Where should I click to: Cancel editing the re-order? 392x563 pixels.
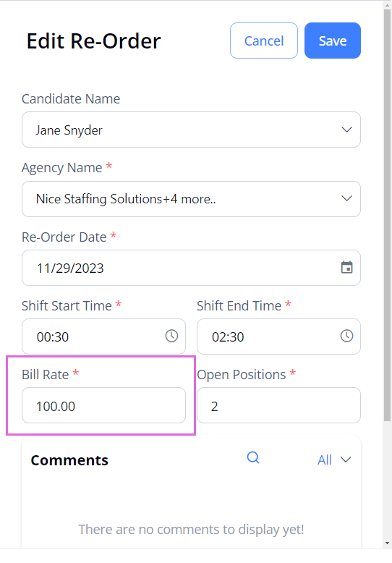tap(264, 41)
